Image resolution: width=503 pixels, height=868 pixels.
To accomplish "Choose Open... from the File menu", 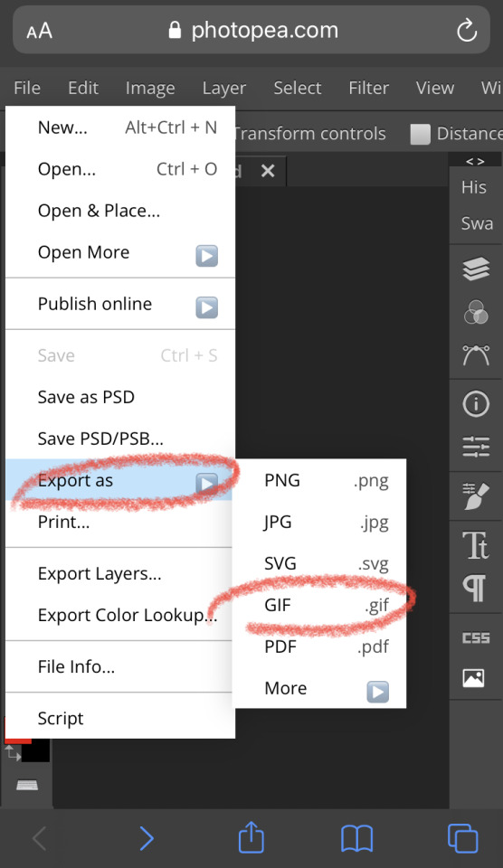I will [120, 169].
